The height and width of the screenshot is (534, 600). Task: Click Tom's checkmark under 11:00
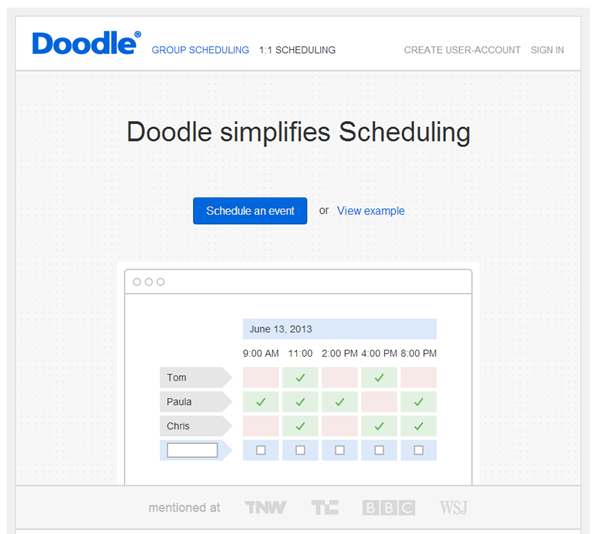pos(300,378)
